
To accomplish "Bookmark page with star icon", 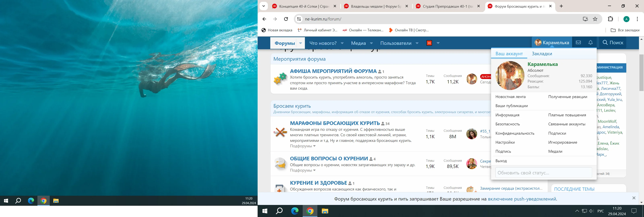I will pyautogui.click(x=595, y=19).
